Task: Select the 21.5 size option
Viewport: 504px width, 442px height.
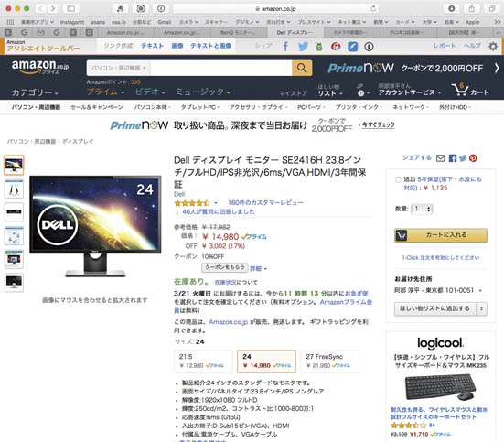Action: tap(203, 361)
